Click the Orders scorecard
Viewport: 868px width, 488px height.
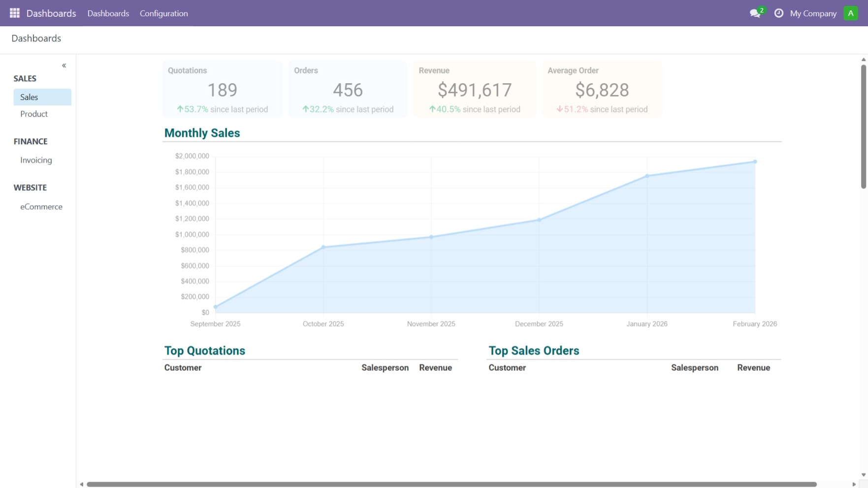point(348,90)
